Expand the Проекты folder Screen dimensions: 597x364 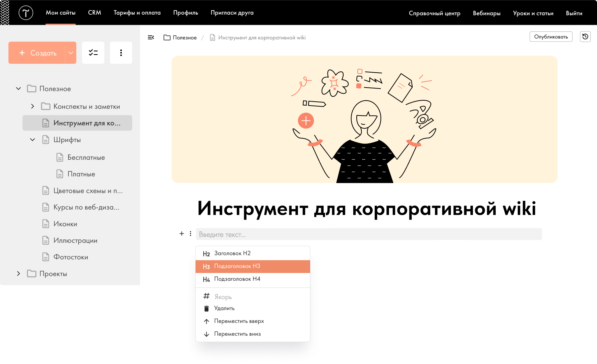[x=19, y=274]
